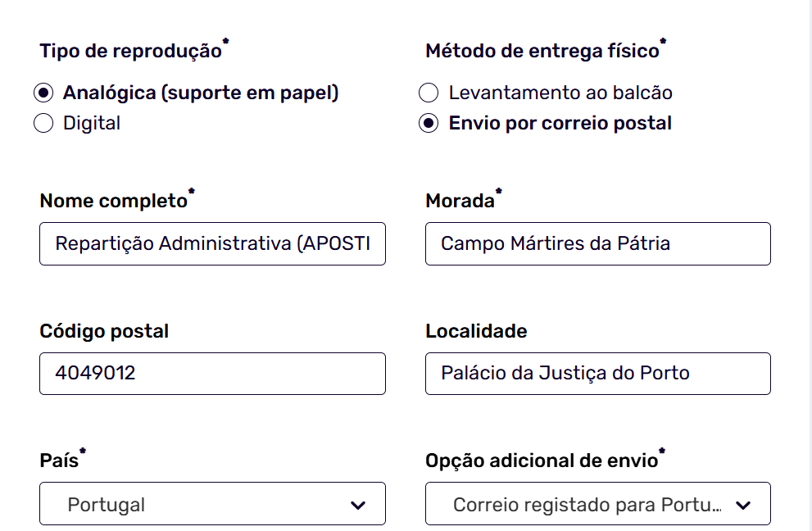This screenshot has height=531, width=812.
Task: Pick the Envio por correio postal option
Action: [x=429, y=123]
